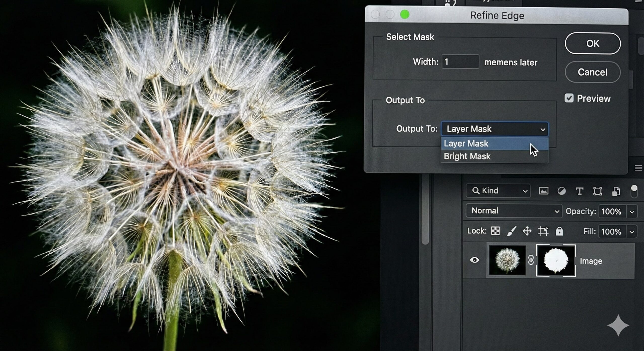Click the adjustment layers filter icon

561,191
